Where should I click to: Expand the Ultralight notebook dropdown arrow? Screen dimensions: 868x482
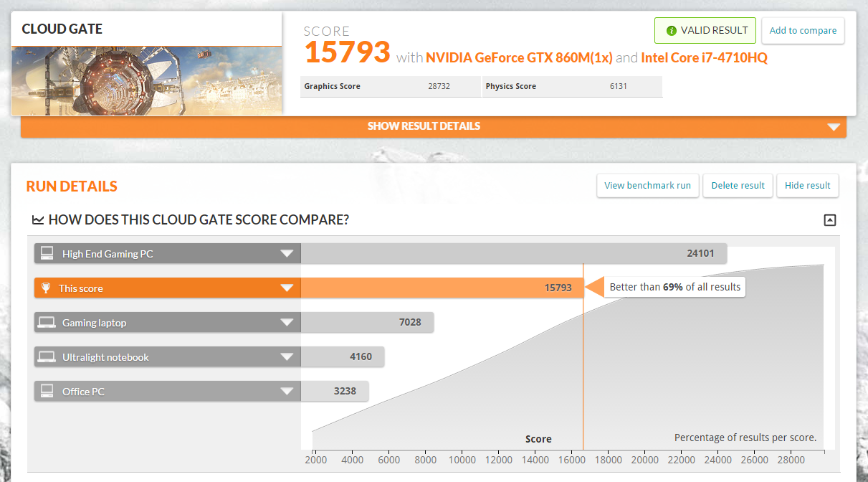(287, 356)
